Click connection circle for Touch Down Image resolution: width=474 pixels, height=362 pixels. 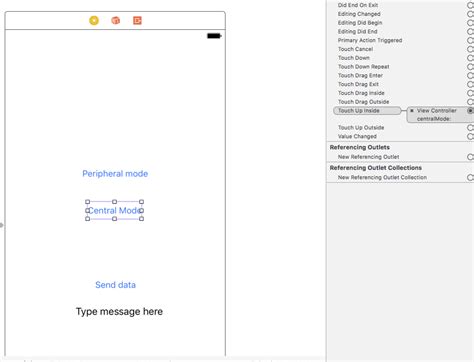click(x=470, y=58)
